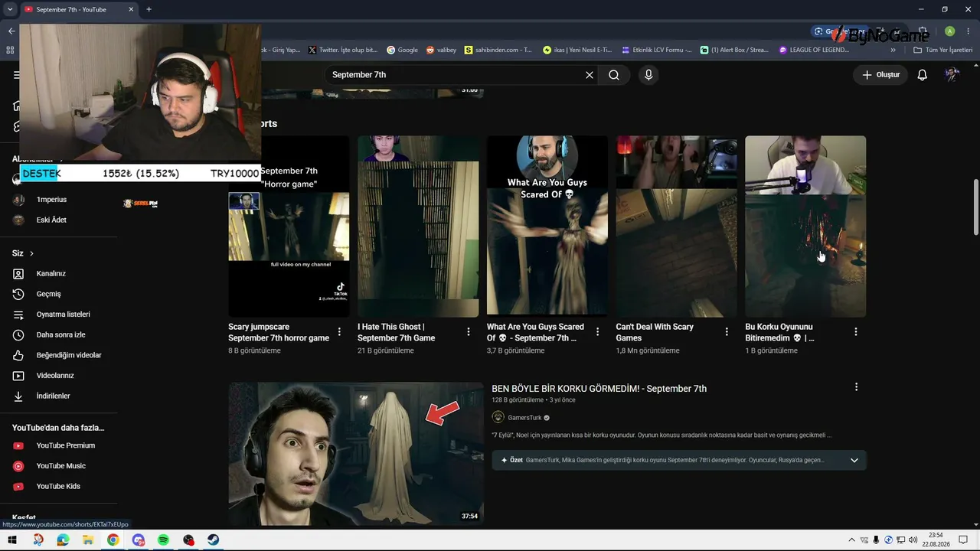Click the YouTube search magnifier button

(x=614, y=75)
